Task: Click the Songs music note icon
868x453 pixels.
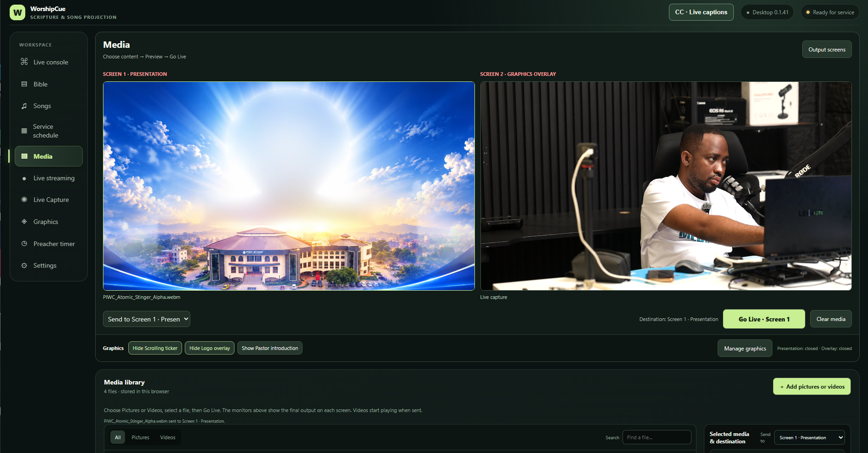Action: pos(24,106)
